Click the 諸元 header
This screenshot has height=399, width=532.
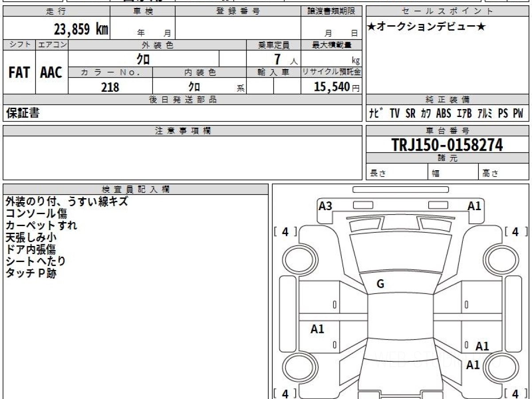tap(448, 158)
